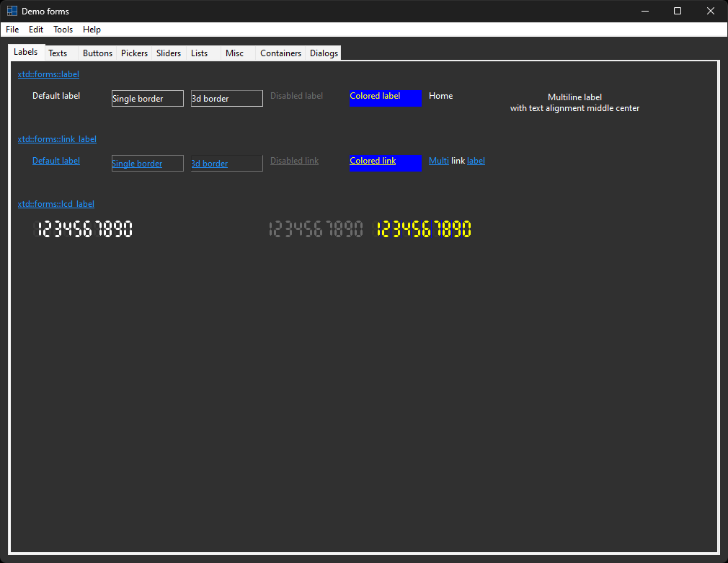Switch to the Containers tab
The image size is (728, 563).
tap(280, 53)
